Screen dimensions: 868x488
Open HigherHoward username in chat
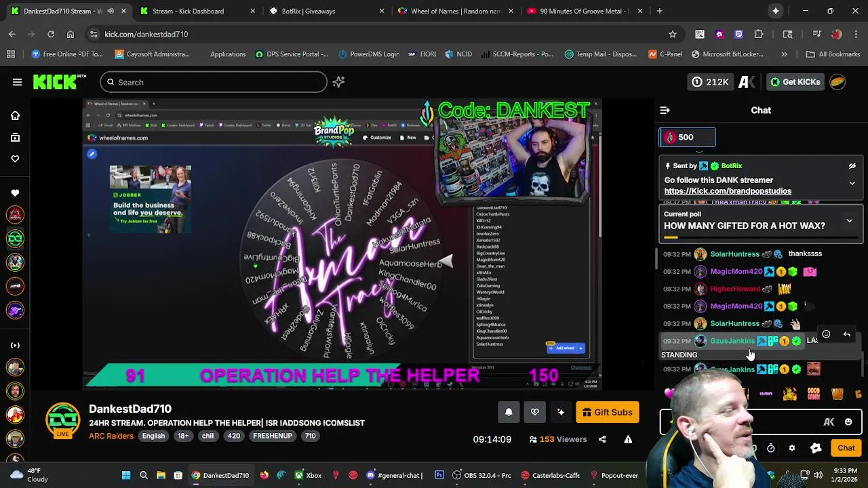[734, 289]
